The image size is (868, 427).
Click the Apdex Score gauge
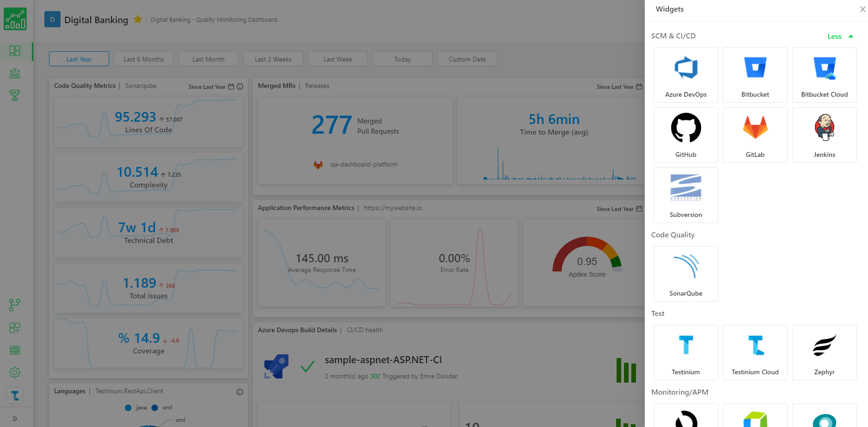tap(587, 258)
